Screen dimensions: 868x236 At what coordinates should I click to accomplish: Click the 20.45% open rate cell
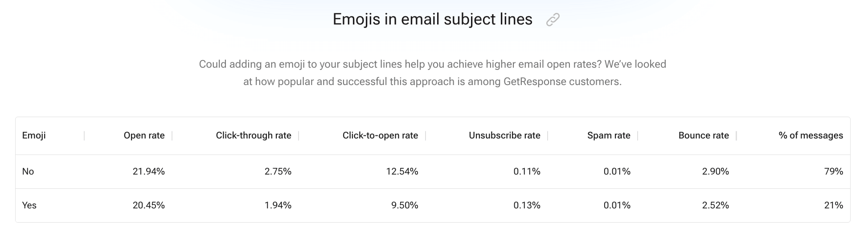coord(148,205)
